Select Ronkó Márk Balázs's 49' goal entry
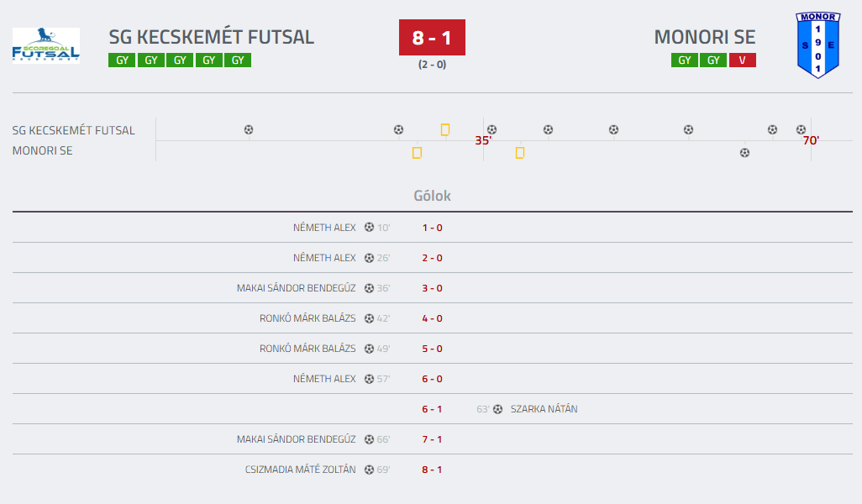Viewport: 862px width, 504px height. [x=307, y=349]
